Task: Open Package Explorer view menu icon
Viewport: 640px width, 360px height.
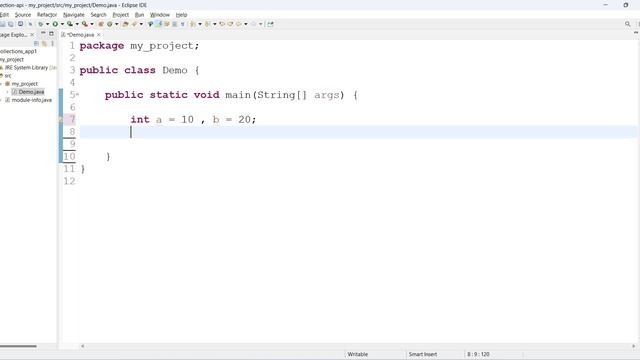Action: (x=52, y=43)
